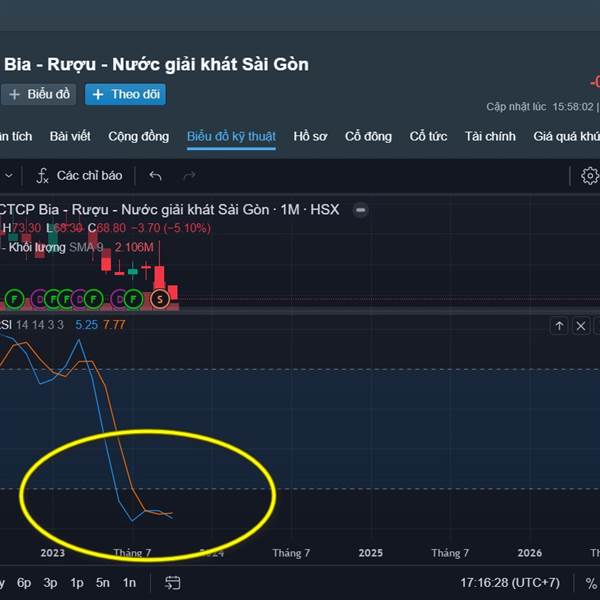Open the Cổ đông tab
This screenshot has height=600, width=600.
pyautogui.click(x=368, y=137)
